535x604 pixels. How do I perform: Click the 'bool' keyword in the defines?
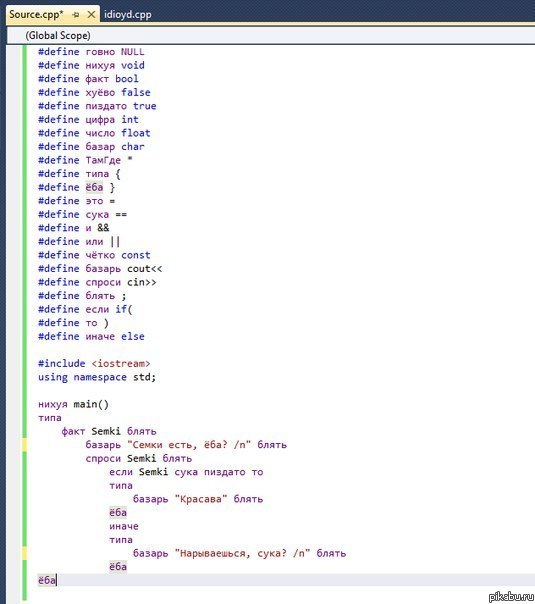point(127,79)
